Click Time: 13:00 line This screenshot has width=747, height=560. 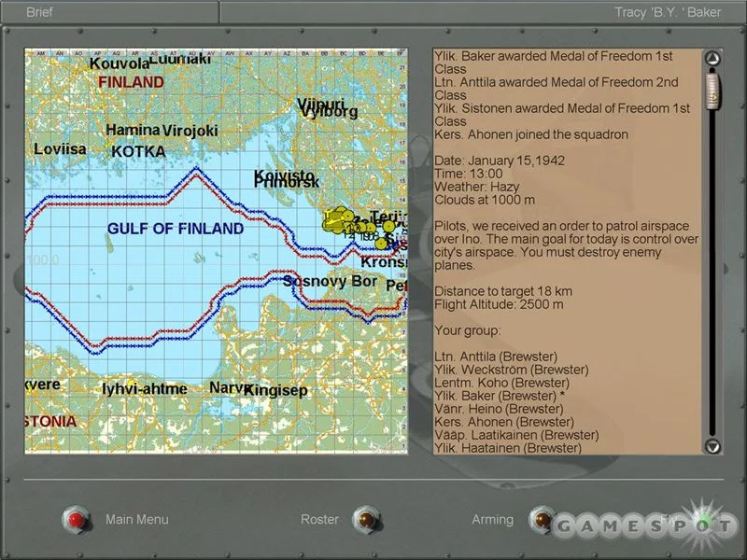(469, 174)
